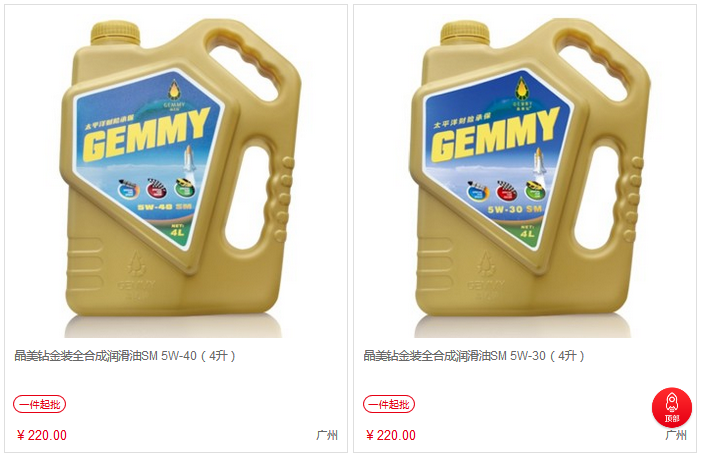The height and width of the screenshot is (456, 701).
Task: Click the 一件起批 tag under the 5W-30 product
Action: point(389,404)
